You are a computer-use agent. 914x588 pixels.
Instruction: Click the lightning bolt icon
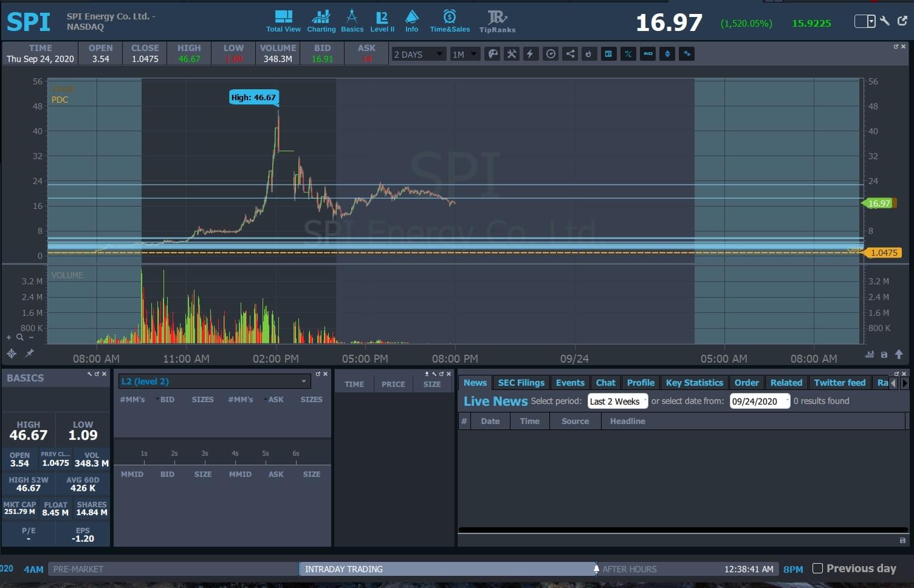[530, 54]
